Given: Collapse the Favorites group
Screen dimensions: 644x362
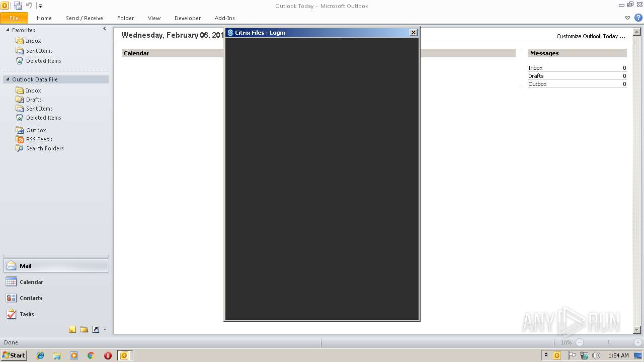Looking at the screenshot, I should coord(8,30).
